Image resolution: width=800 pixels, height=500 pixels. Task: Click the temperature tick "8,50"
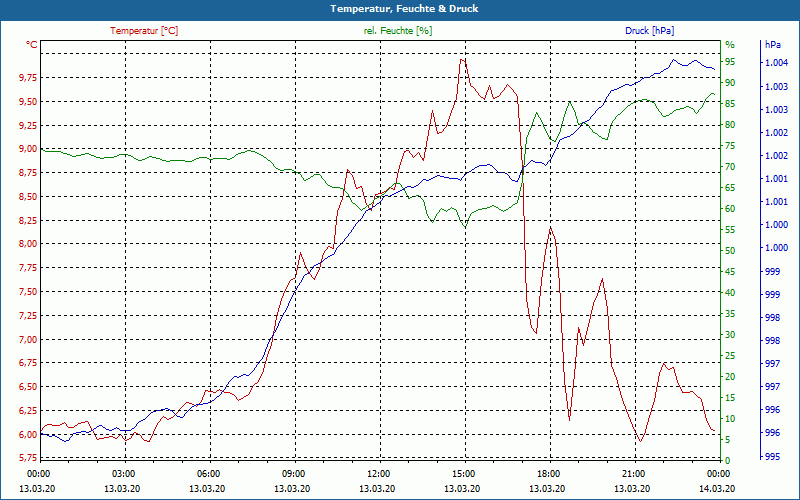[28, 196]
